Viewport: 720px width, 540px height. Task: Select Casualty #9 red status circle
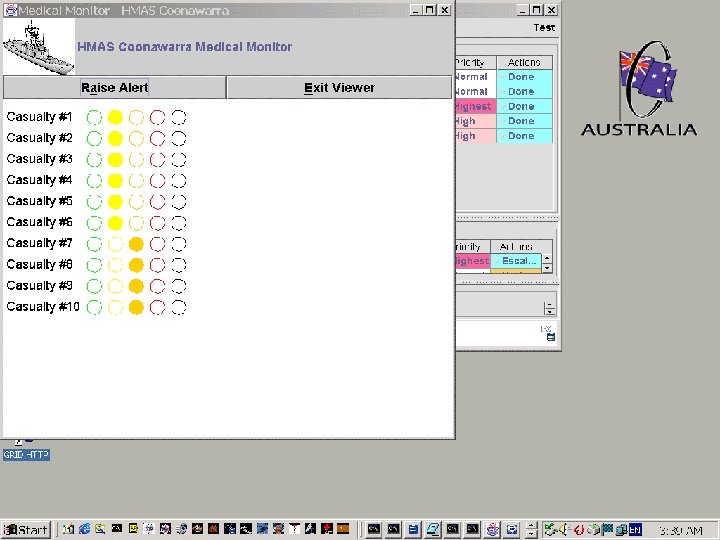click(158, 286)
